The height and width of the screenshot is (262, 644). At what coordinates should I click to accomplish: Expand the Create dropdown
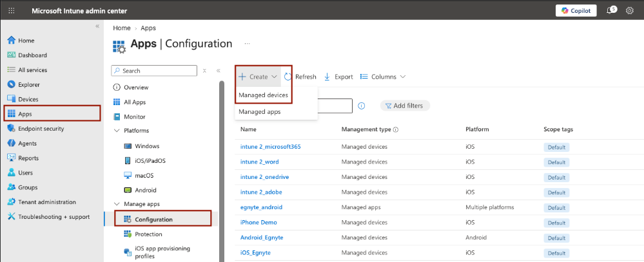(x=259, y=77)
